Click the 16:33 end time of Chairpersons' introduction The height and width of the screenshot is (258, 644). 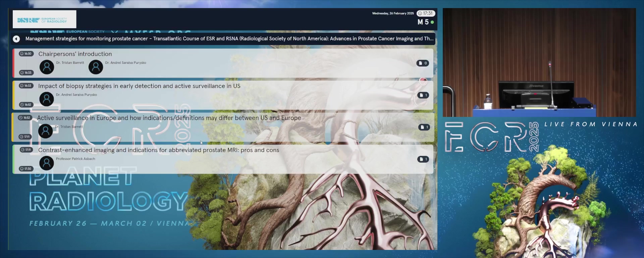(x=26, y=73)
